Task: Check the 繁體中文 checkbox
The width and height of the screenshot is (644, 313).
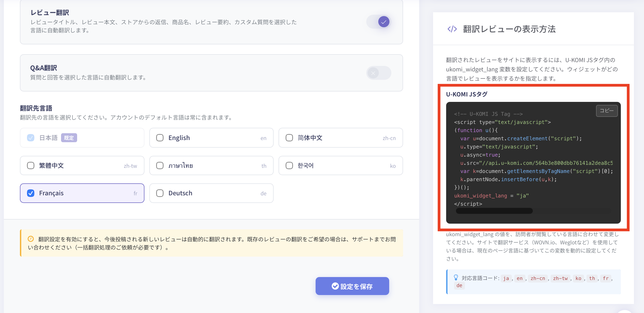Action: point(31,166)
